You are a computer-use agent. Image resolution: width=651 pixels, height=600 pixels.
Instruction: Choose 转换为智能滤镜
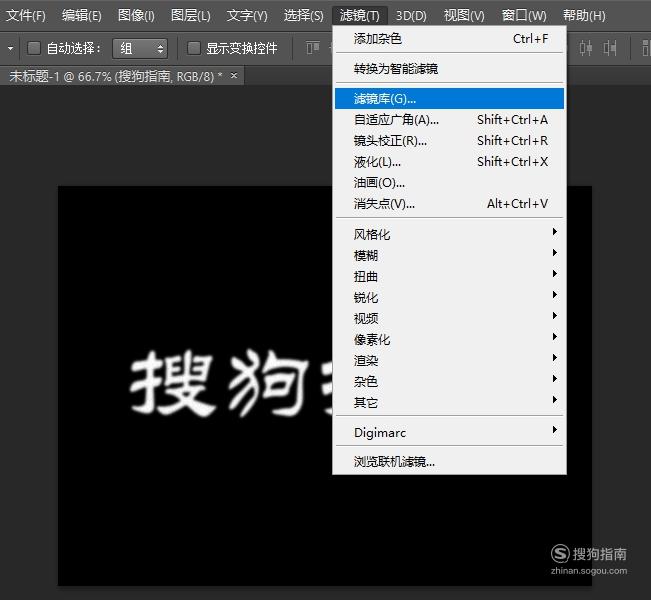click(450, 69)
